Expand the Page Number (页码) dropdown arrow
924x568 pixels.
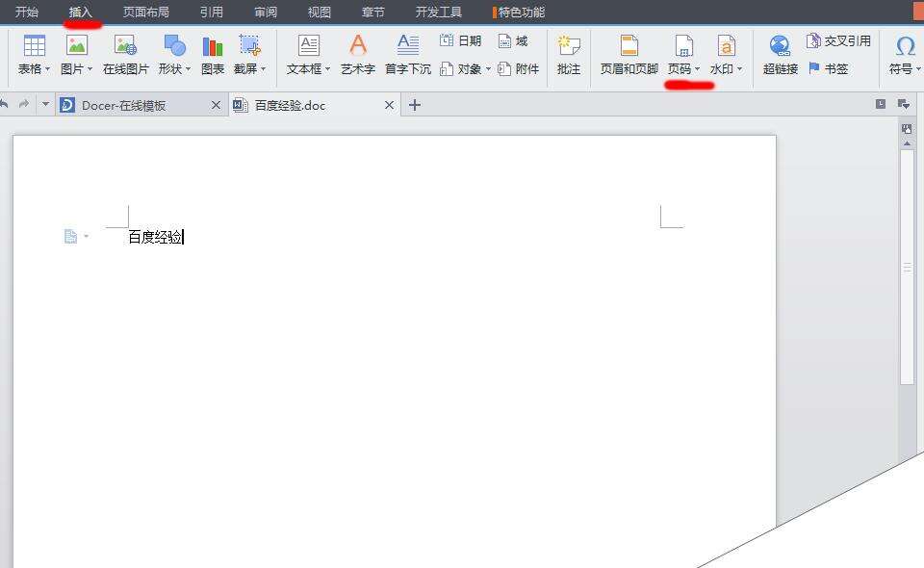click(697, 69)
